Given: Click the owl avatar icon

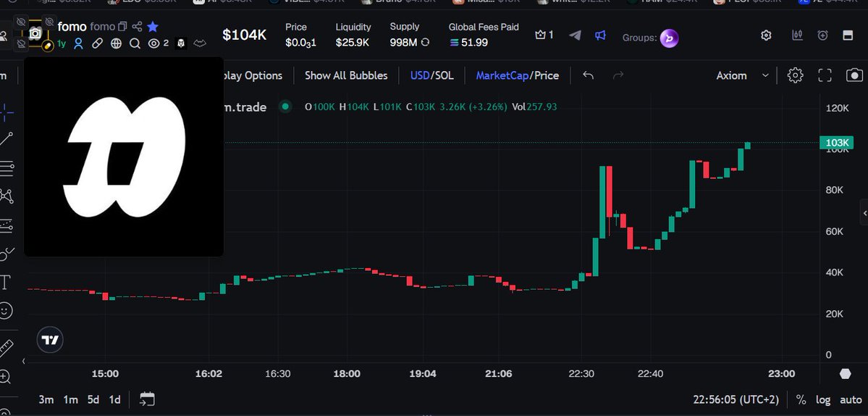Looking at the screenshot, I should click(181, 43).
